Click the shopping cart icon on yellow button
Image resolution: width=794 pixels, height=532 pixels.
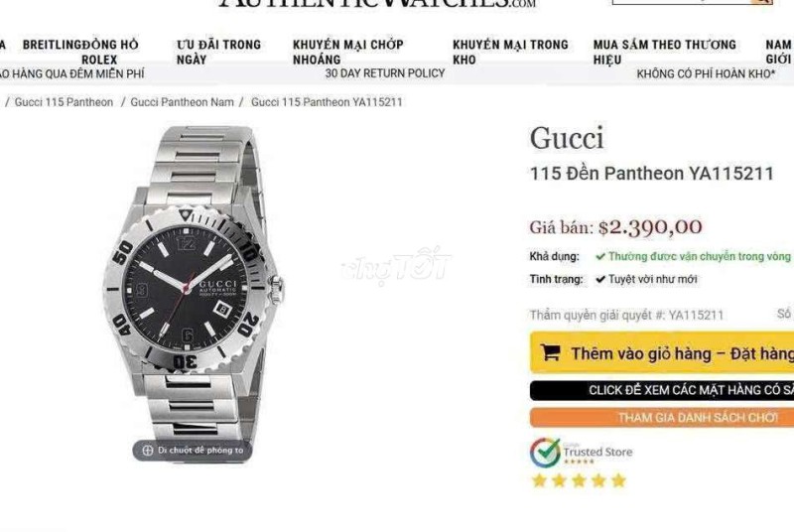click(551, 352)
